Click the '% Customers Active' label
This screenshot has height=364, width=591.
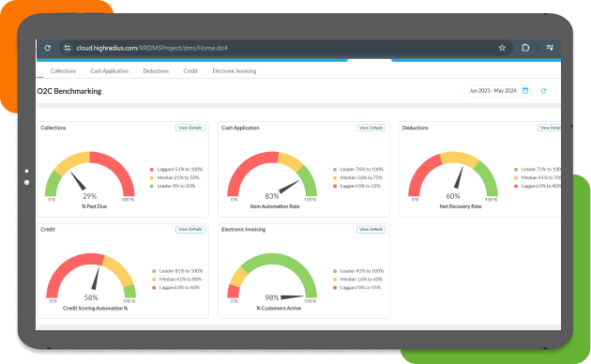click(x=279, y=309)
